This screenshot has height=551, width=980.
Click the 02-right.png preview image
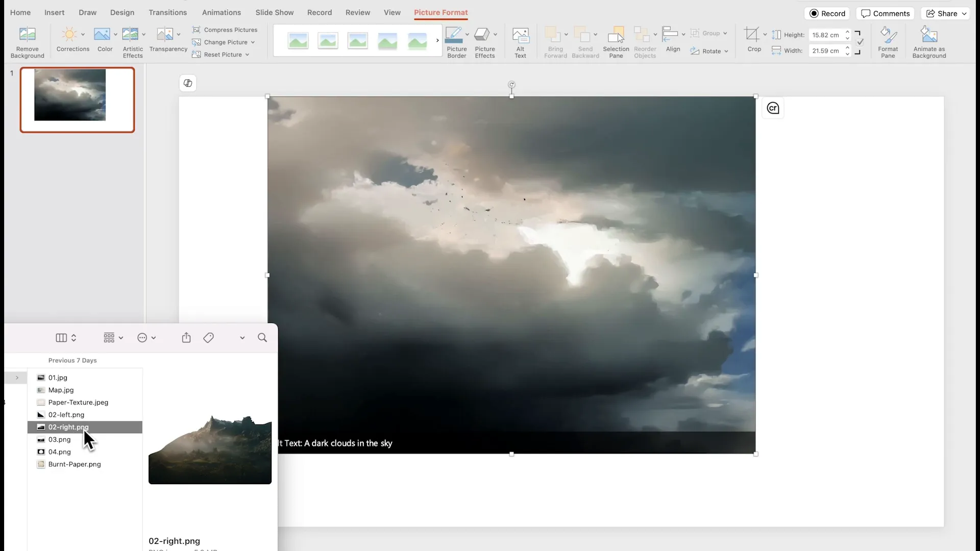click(210, 450)
